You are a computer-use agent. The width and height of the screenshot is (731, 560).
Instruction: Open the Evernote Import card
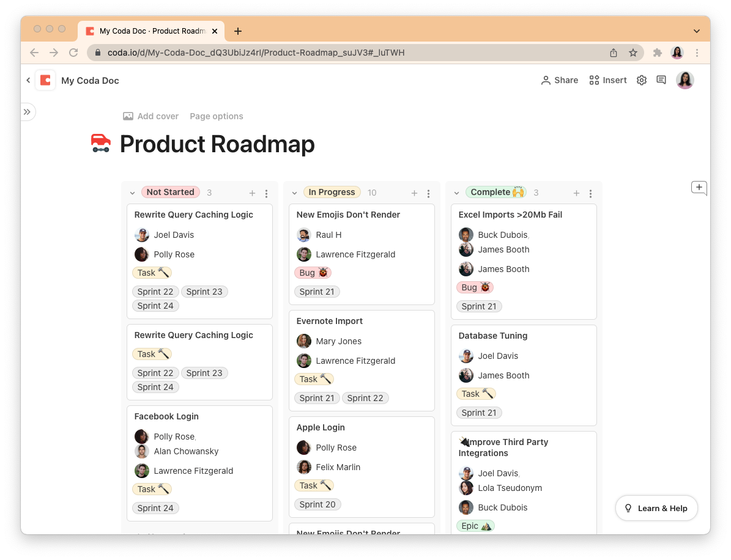(362, 361)
